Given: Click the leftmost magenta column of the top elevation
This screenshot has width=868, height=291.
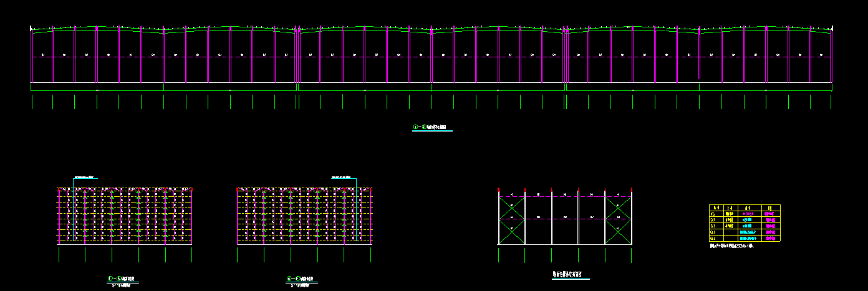Looking at the screenshot, I should (32, 55).
